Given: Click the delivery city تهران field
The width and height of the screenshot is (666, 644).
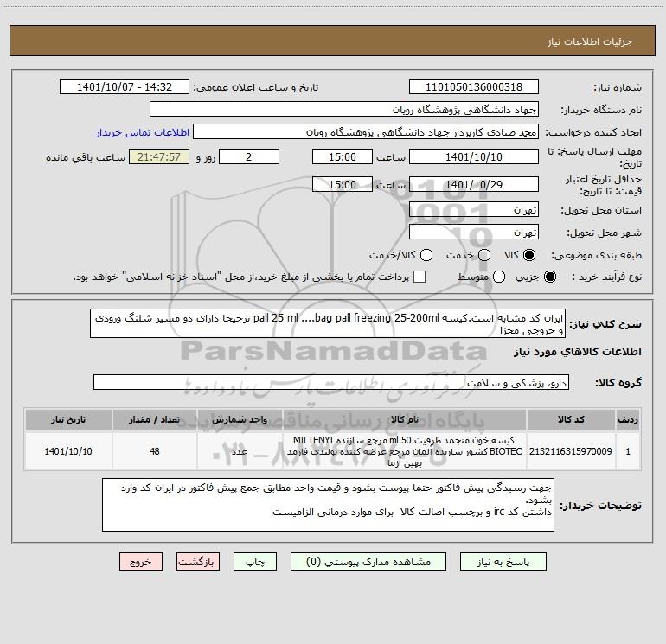Looking at the screenshot, I should point(474,233).
